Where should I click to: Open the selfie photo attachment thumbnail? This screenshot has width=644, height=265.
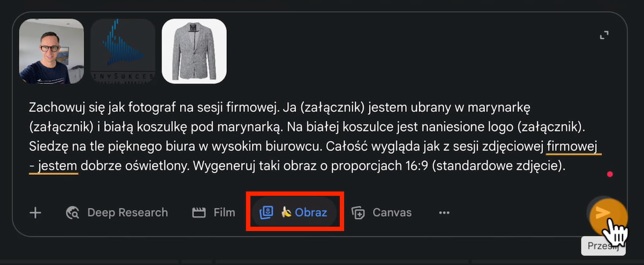[52, 51]
